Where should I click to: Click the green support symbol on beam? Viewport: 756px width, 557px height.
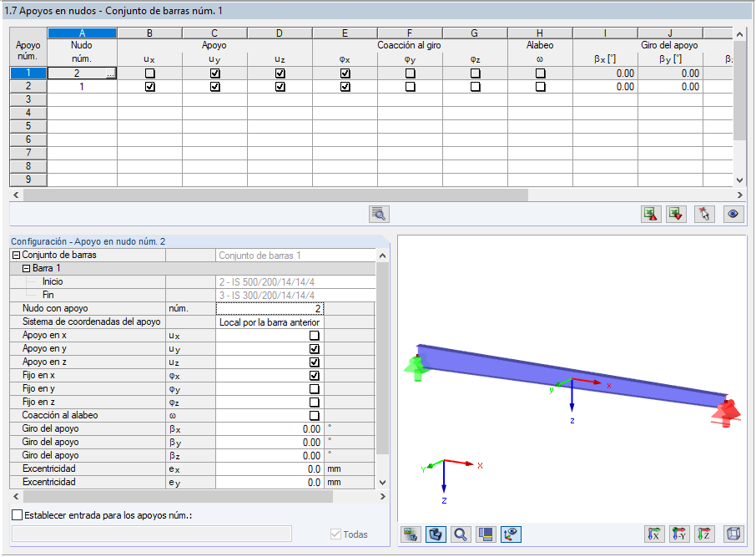[416, 367]
